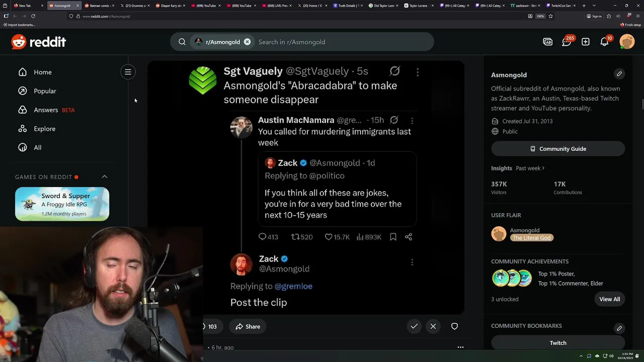Go to Popular in sidebar
The image size is (644, 362).
pyautogui.click(x=45, y=91)
